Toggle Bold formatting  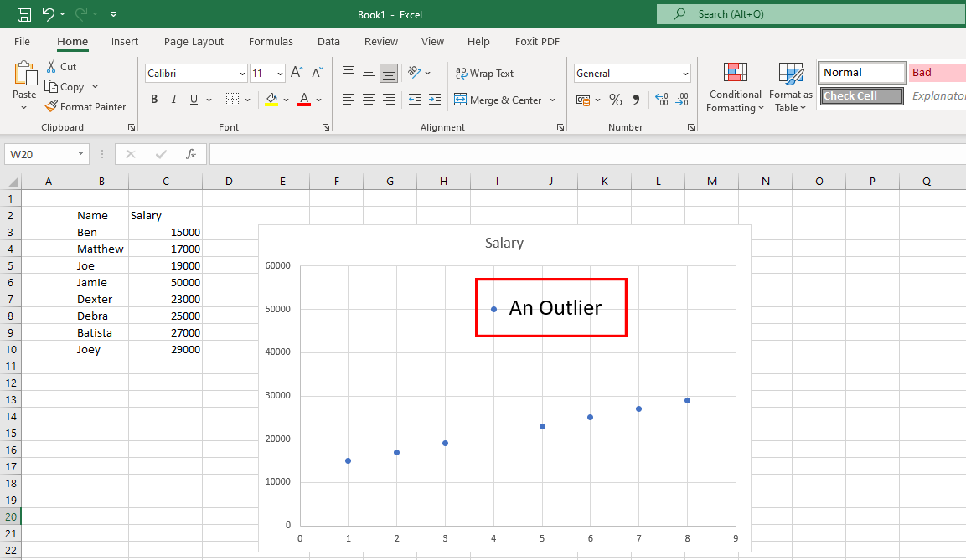coord(154,100)
